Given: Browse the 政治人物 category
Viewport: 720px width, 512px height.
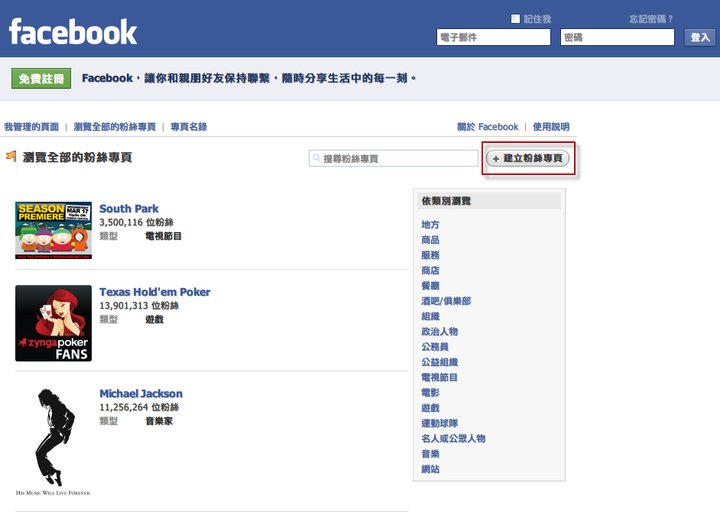Looking at the screenshot, I should [439, 332].
